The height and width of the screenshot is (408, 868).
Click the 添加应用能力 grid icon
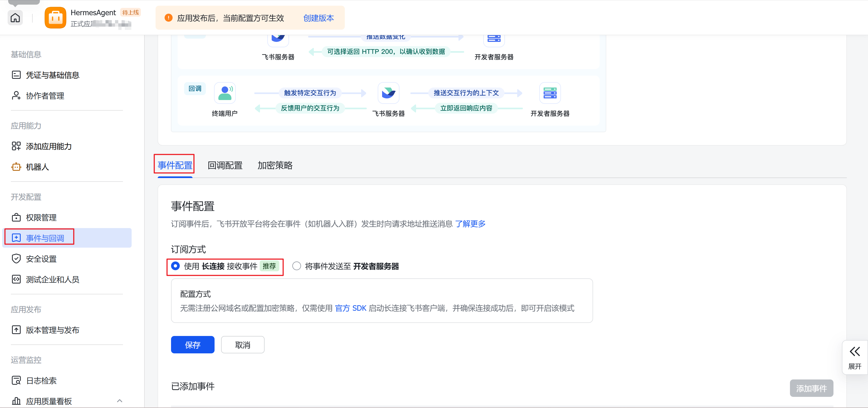(x=16, y=146)
